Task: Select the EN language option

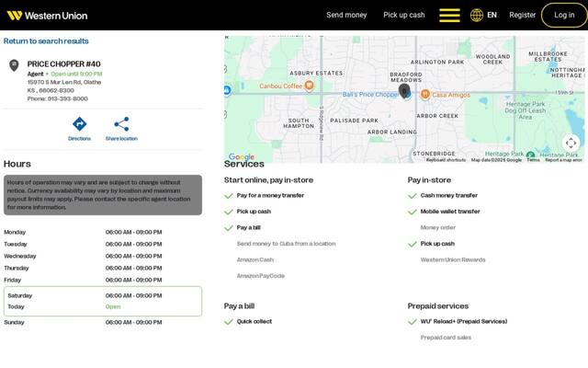Action: tap(492, 15)
